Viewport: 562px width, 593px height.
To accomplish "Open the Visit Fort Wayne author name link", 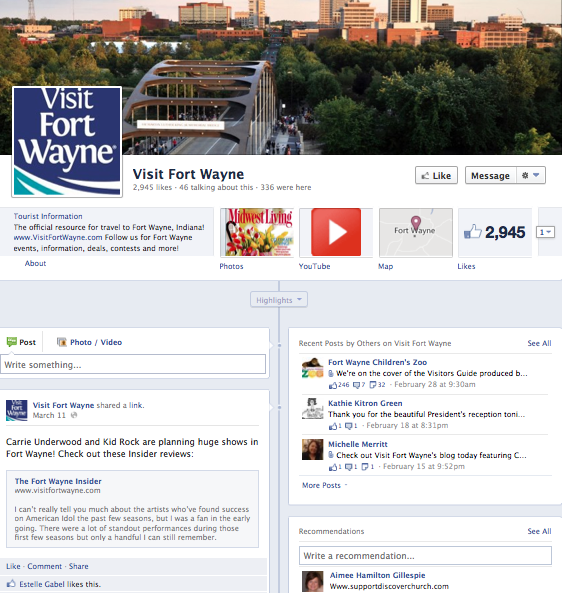I will [63, 405].
